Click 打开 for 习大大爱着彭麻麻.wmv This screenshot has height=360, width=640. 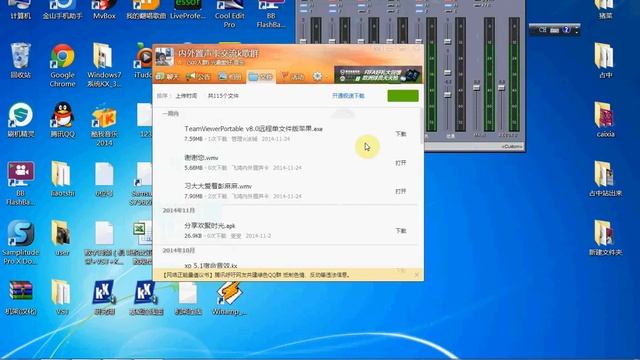(x=401, y=191)
